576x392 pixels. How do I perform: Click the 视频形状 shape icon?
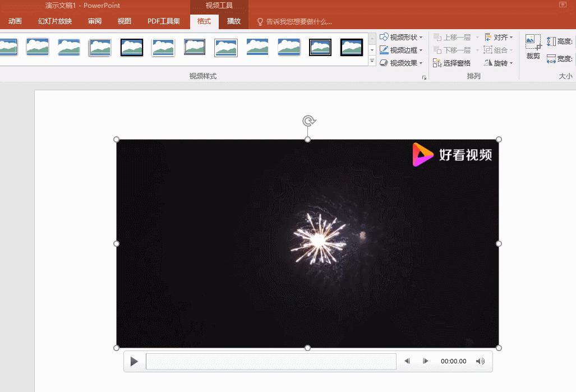(x=385, y=36)
